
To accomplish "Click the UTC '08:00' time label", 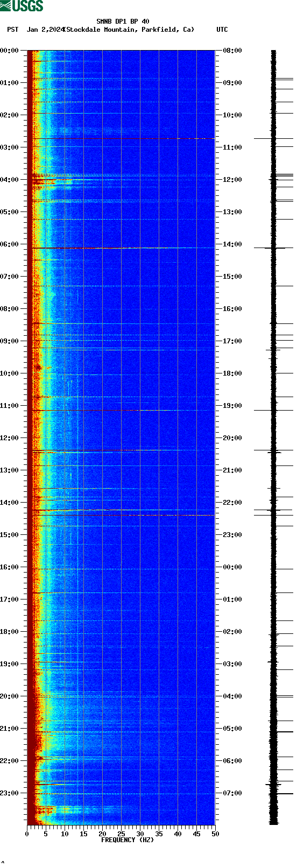I will (x=232, y=51).
